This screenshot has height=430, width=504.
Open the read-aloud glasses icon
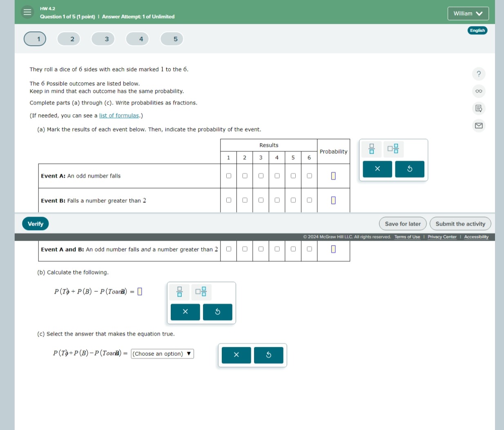pos(479,91)
